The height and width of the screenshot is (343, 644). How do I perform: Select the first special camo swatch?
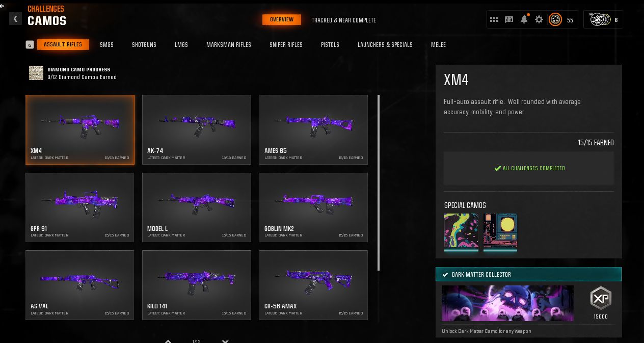click(x=461, y=232)
